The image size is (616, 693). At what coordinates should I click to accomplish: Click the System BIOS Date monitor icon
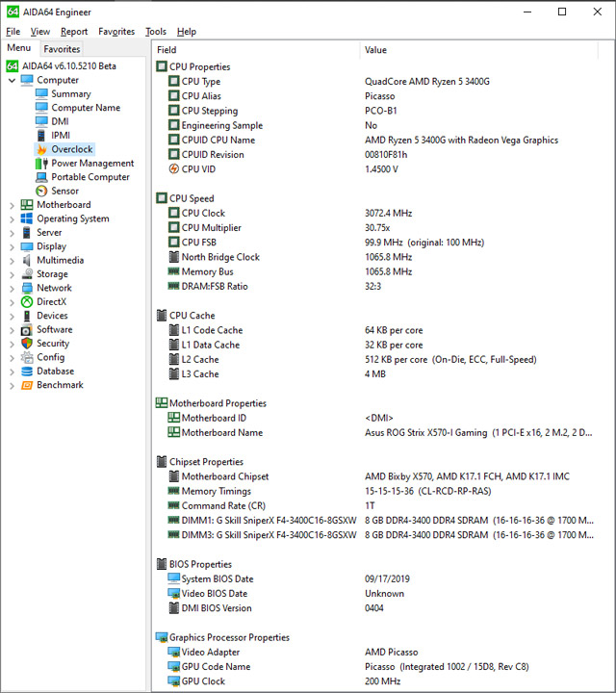pos(173,578)
